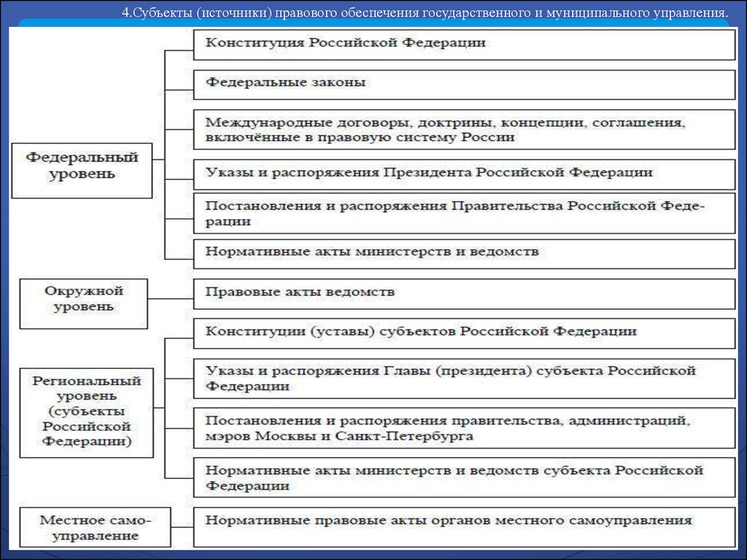Click connector line right of Федеральный уровень box
The width and height of the screenshot is (747, 560).
159,159
